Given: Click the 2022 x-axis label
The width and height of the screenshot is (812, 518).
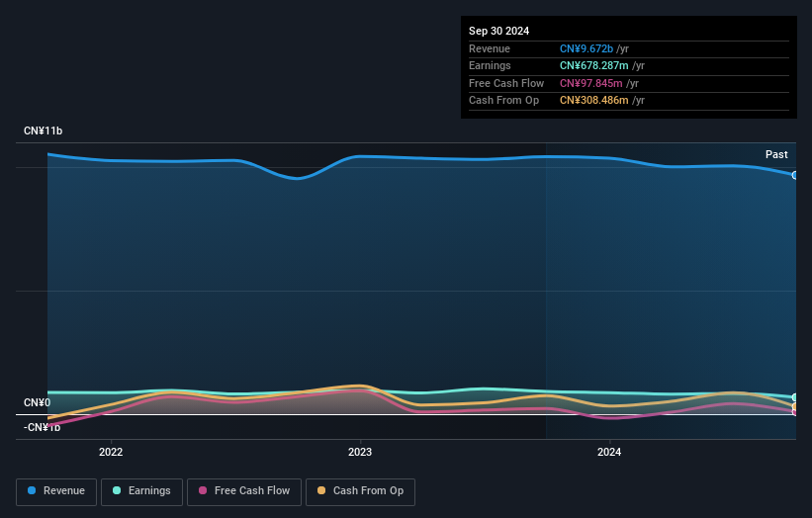Looking at the screenshot, I should click(111, 452).
